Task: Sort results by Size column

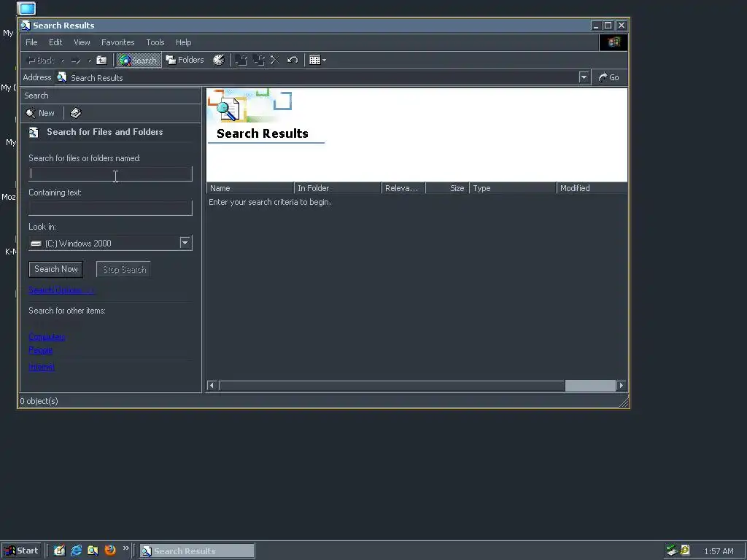Action: point(447,188)
